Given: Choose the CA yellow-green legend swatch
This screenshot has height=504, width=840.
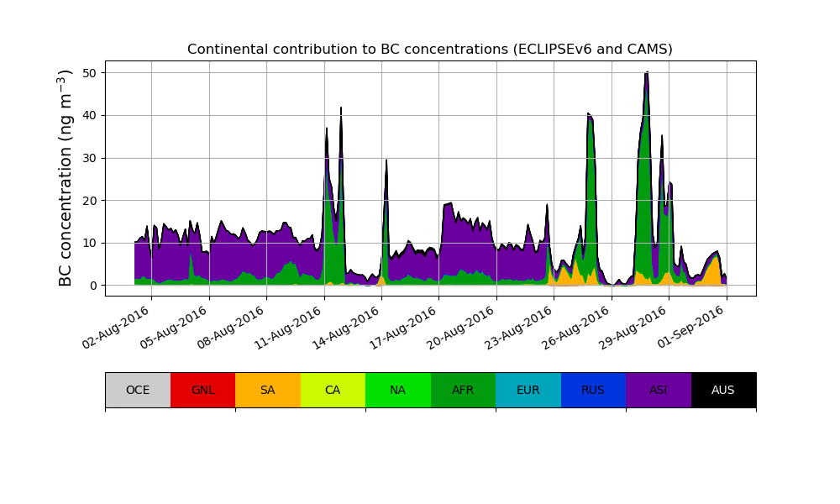Looking at the screenshot, I should coord(333,390).
